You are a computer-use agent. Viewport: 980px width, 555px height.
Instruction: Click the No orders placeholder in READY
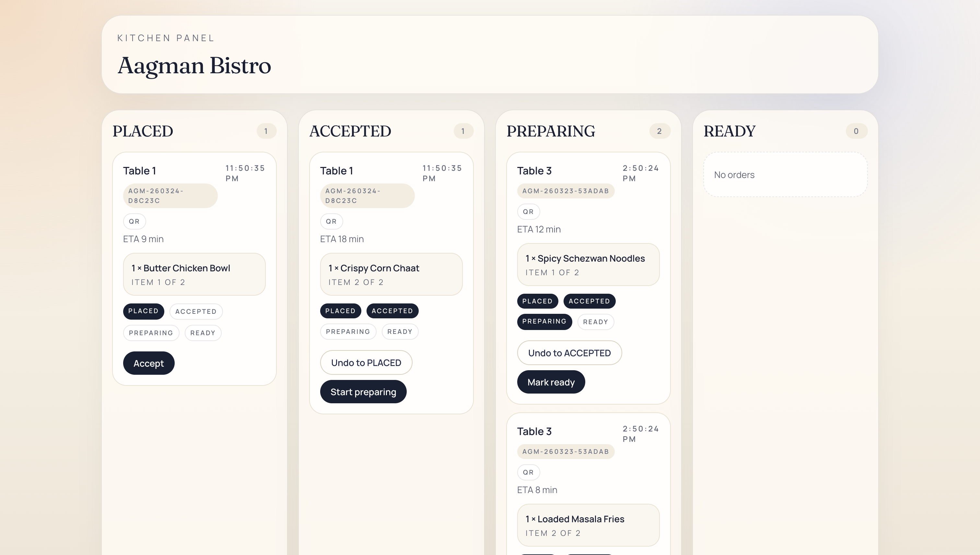785,175
